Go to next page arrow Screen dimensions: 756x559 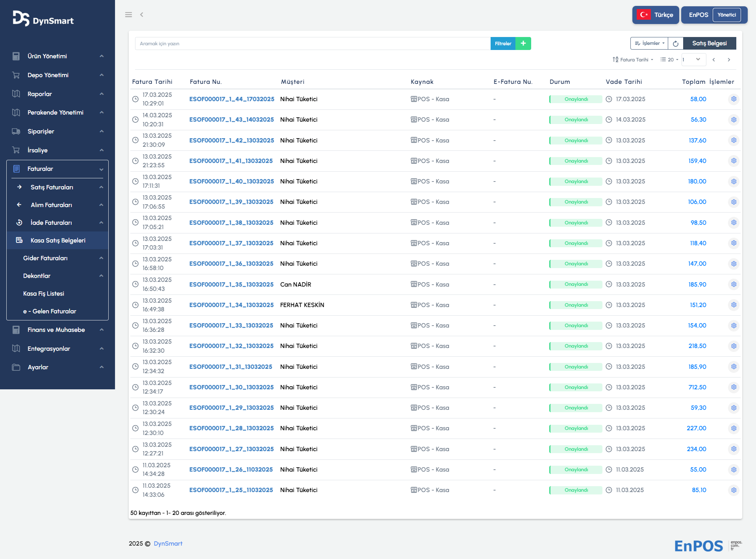[x=729, y=60]
